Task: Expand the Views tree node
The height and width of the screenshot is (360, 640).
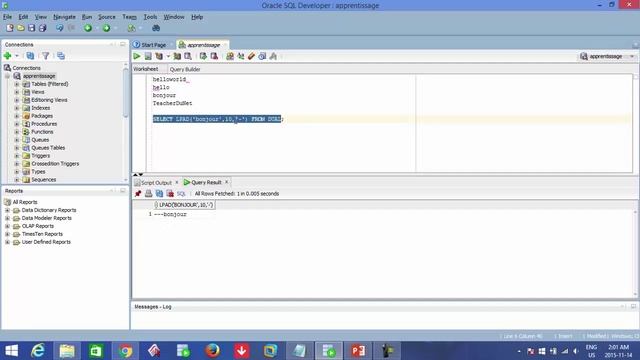Action: pos(17,92)
